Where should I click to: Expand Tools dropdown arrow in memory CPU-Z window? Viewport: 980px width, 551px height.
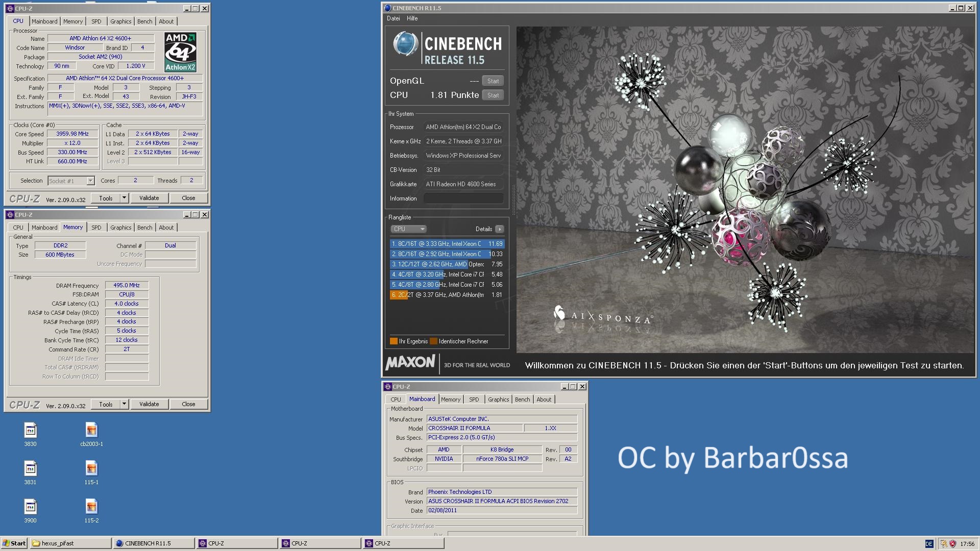pos(124,405)
